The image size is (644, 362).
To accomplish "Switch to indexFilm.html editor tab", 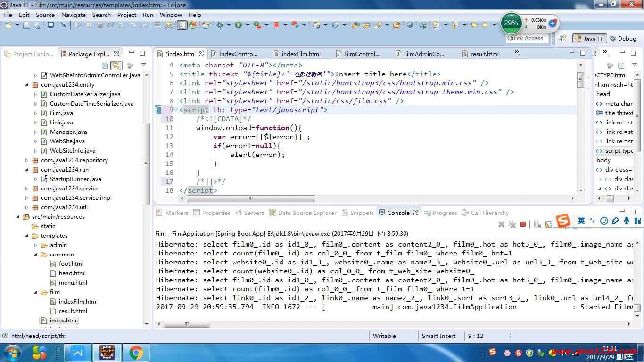I will tap(297, 54).
